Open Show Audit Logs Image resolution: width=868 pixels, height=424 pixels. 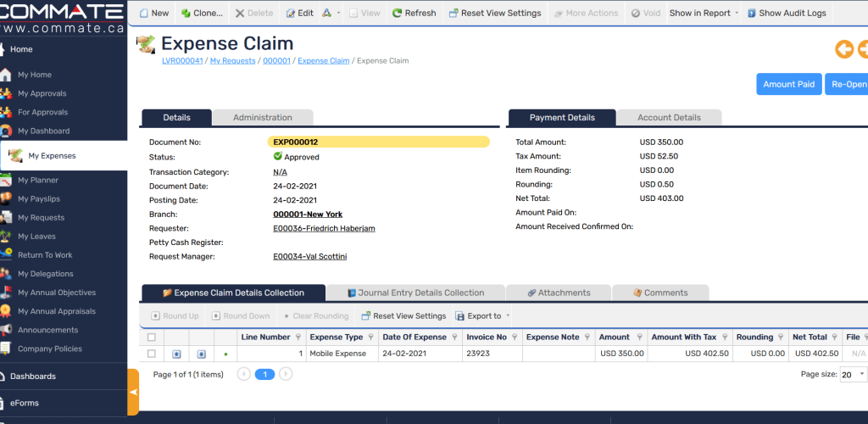point(786,14)
